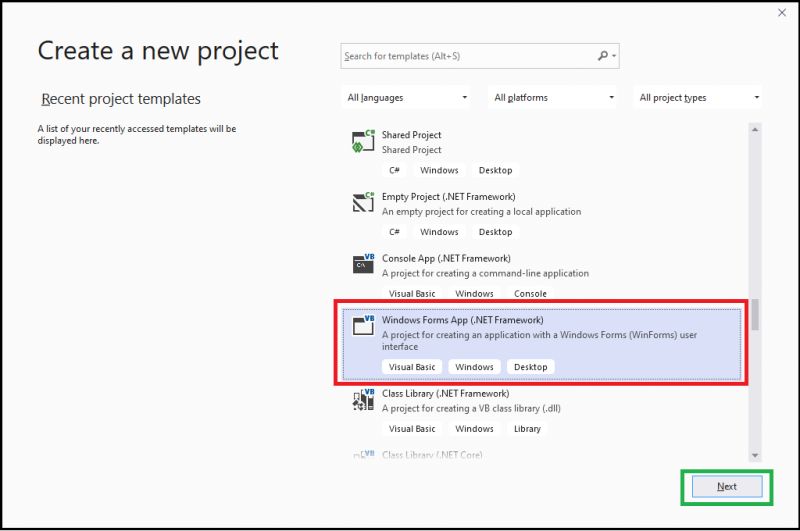Open the All languages dropdown
Image resolution: width=800 pixels, height=531 pixels.
[407, 97]
